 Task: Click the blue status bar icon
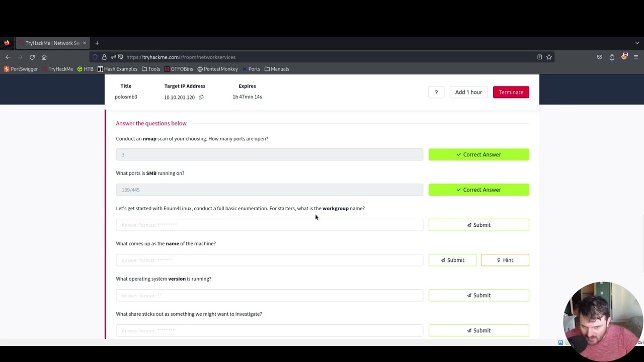[x=560, y=342]
